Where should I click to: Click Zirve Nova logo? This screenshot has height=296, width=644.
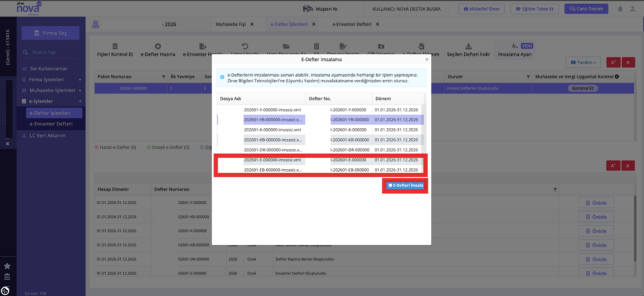coord(29,8)
